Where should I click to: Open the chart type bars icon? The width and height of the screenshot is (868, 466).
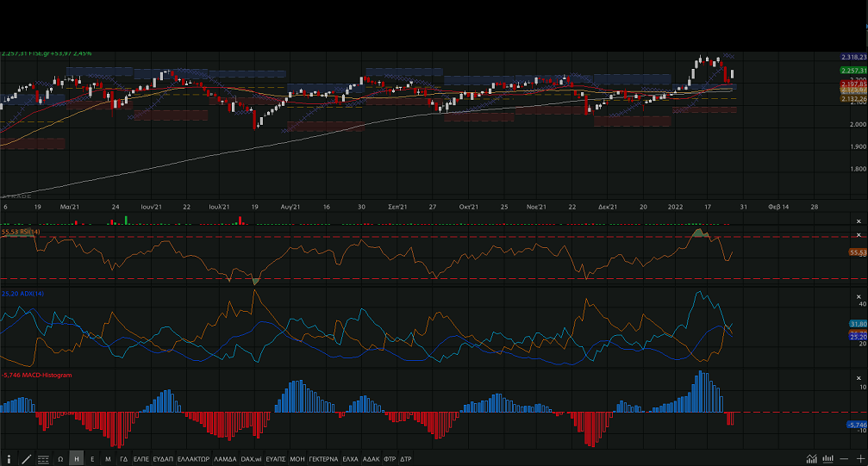point(827,459)
